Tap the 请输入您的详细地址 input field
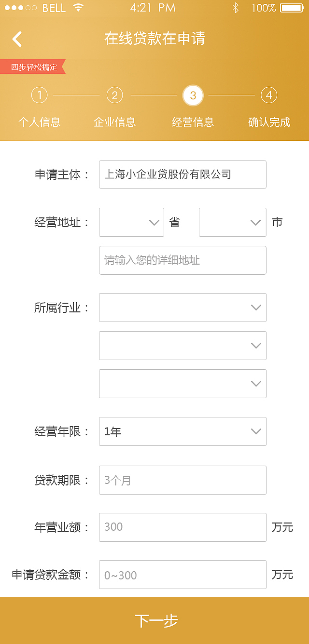 (183, 260)
